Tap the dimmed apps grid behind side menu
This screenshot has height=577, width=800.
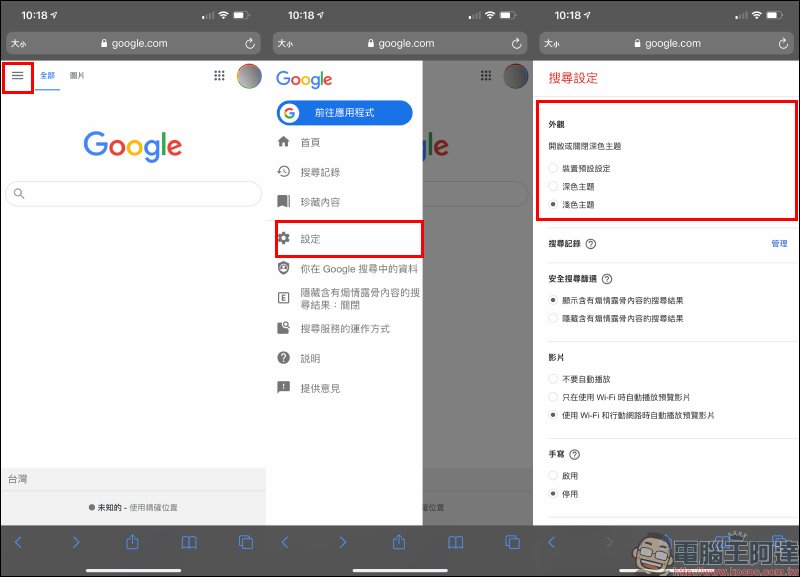pyautogui.click(x=486, y=76)
